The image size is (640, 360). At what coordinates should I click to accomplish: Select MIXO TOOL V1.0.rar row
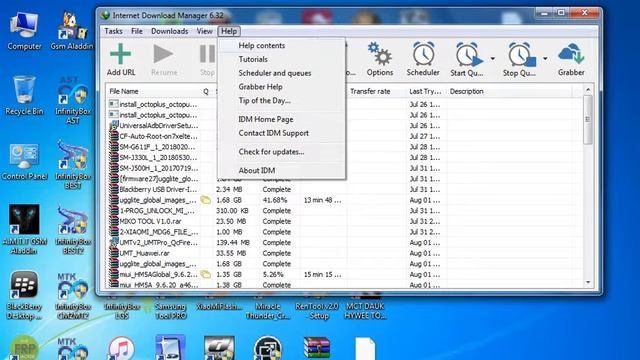(345, 221)
